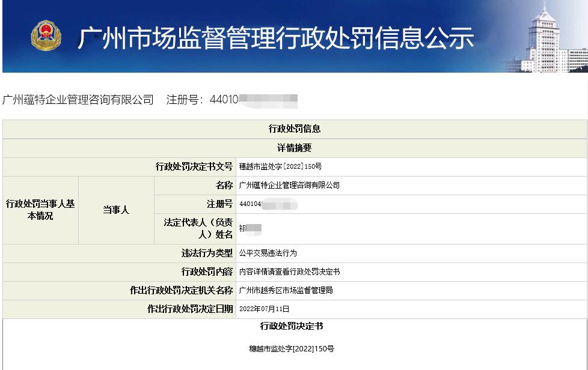Click the 法定代表人（负责人）姓名 label
Viewport: 588px width, 370px height.
[x=198, y=228]
